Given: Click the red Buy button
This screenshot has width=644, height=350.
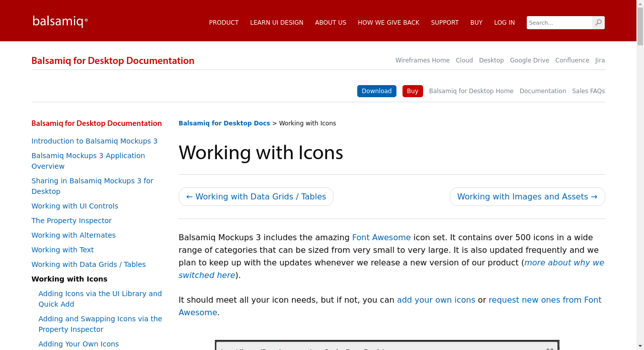Looking at the screenshot, I should [413, 91].
